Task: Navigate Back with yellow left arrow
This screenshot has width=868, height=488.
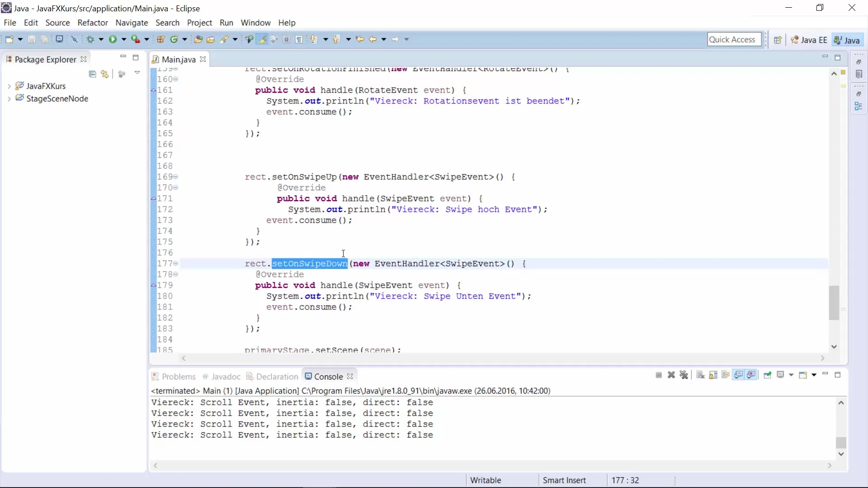Action: [373, 39]
